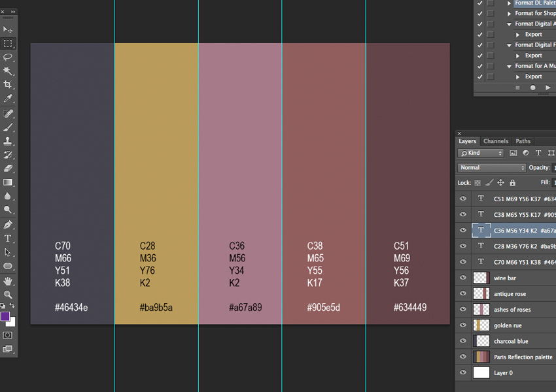This screenshot has width=556, height=392.
Task: Switch to the Channels tab
Action: click(496, 141)
